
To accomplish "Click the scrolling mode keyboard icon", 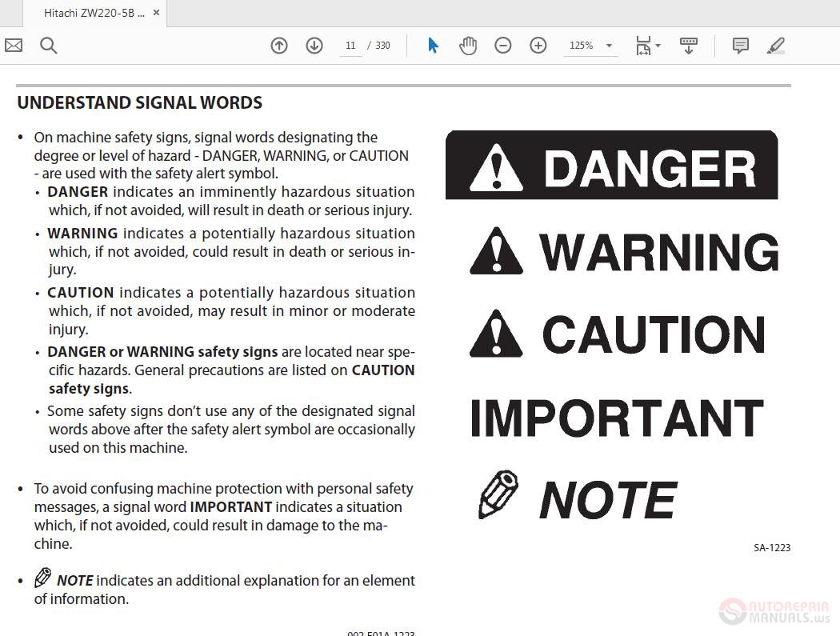I will point(688,46).
